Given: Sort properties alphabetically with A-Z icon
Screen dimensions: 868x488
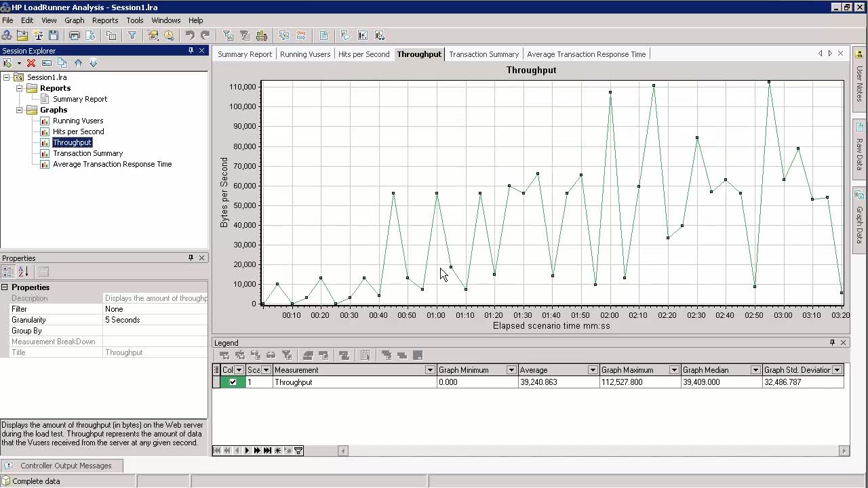Looking at the screenshot, I should click(x=24, y=272).
